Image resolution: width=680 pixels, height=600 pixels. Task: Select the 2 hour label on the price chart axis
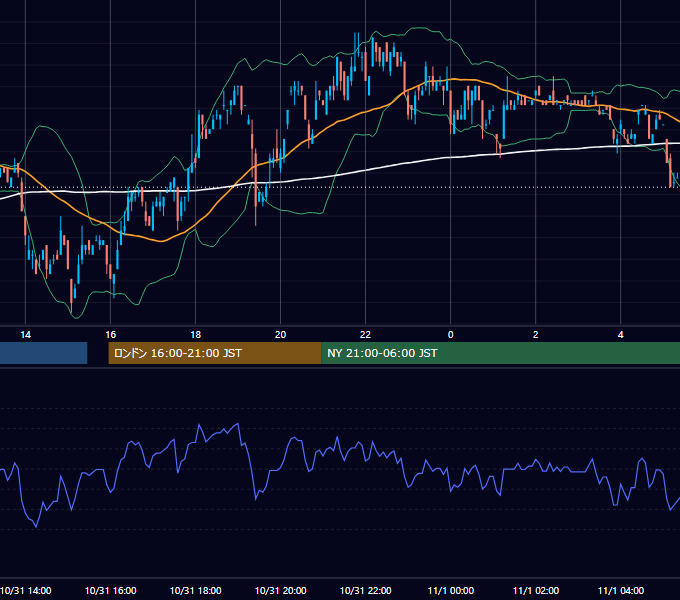536,335
